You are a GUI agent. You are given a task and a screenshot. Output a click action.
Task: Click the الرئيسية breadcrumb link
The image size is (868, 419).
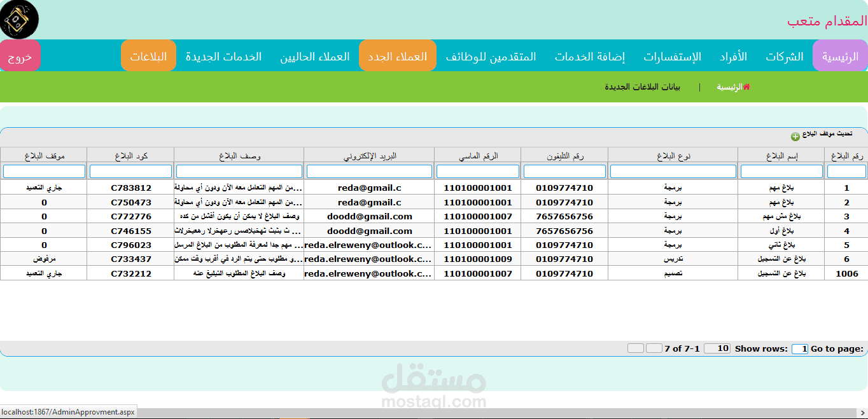(729, 86)
